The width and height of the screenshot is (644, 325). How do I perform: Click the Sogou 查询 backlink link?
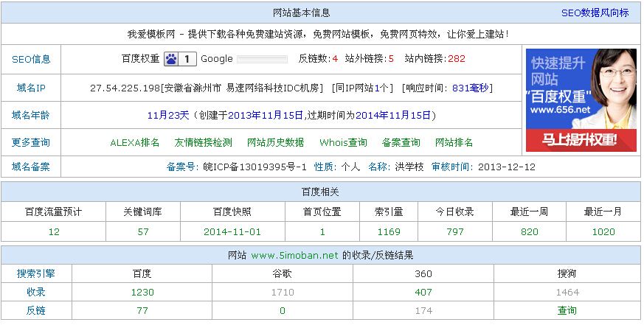pos(567,311)
